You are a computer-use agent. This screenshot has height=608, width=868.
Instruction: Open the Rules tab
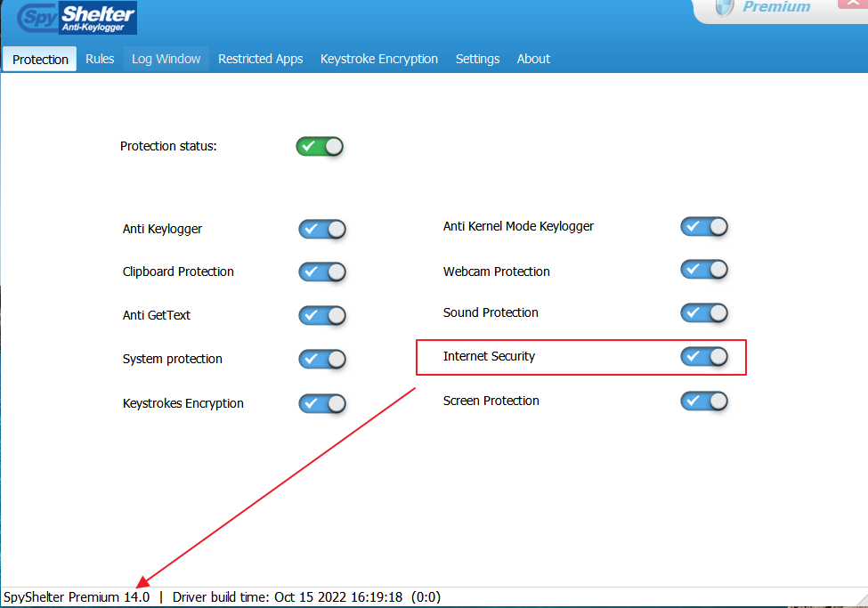point(100,59)
